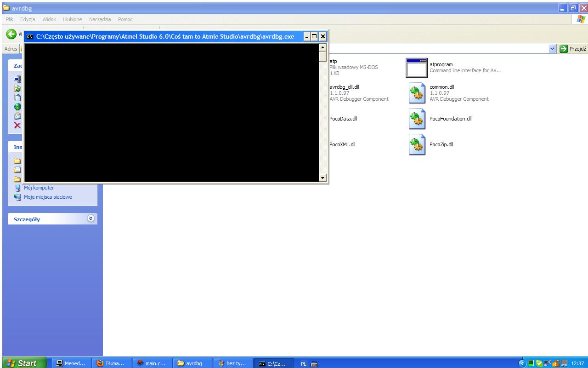The image size is (588, 368).
Task: Click the first folder icon under Inne miejsca
Action: click(x=17, y=161)
